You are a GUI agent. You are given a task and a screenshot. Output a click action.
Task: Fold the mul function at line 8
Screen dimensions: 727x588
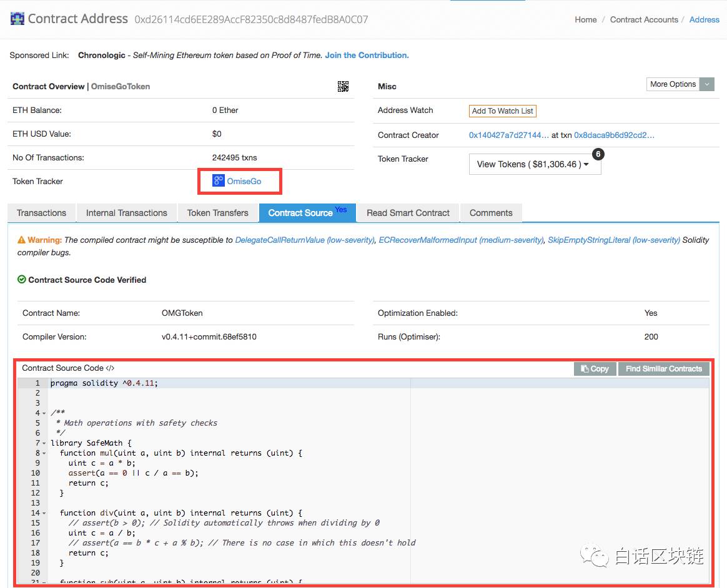pyautogui.click(x=44, y=453)
